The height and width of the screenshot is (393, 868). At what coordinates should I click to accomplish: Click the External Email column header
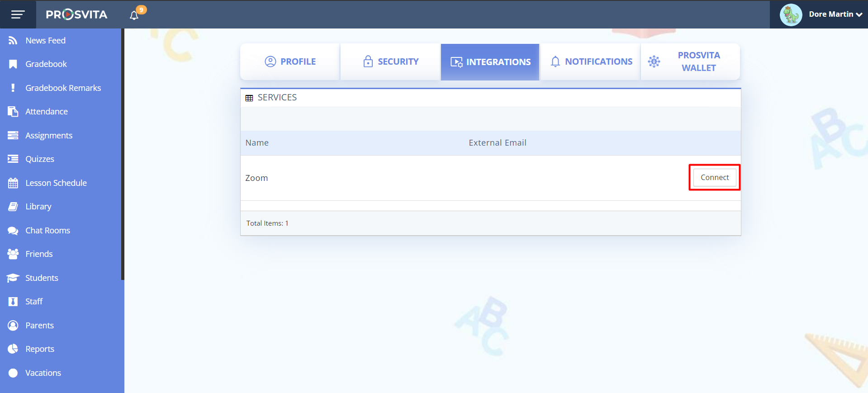pos(498,143)
